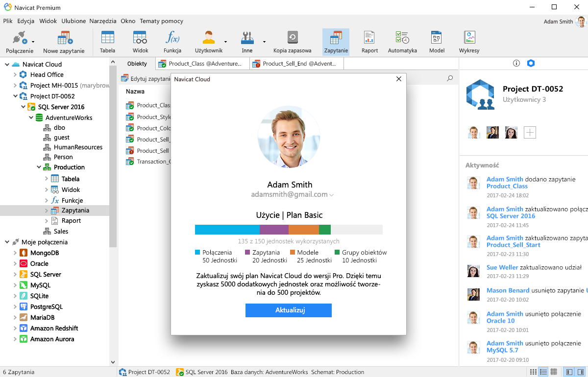
Task: Open the Inne dropdown arrow
Action: pyautogui.click(x=264, y=42)
